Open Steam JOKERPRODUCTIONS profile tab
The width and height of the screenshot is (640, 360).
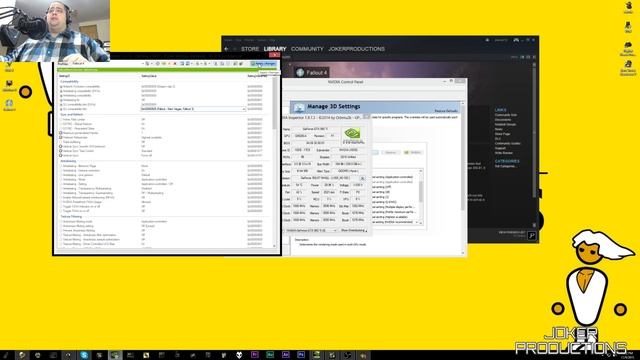click(356, 49)
